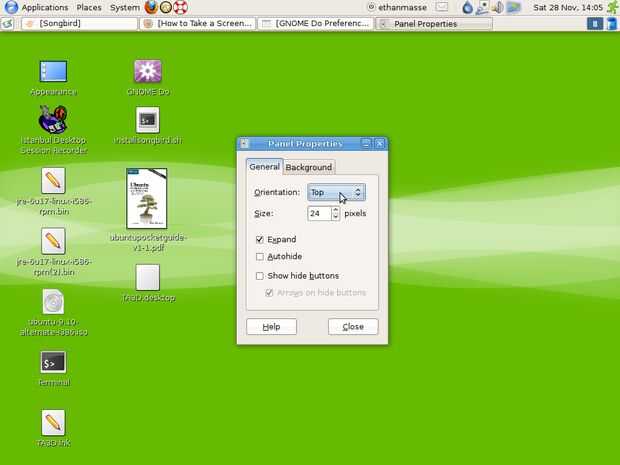Select the TABD.desktop file icon

[x=147, y=277]
